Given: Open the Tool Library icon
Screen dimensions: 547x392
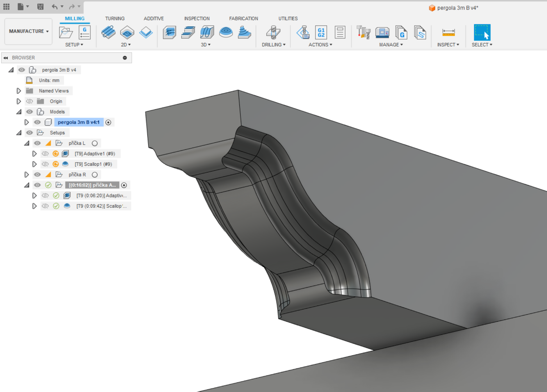Looking at the screenshot, I should pyautogui.click(x=364, y=32).
